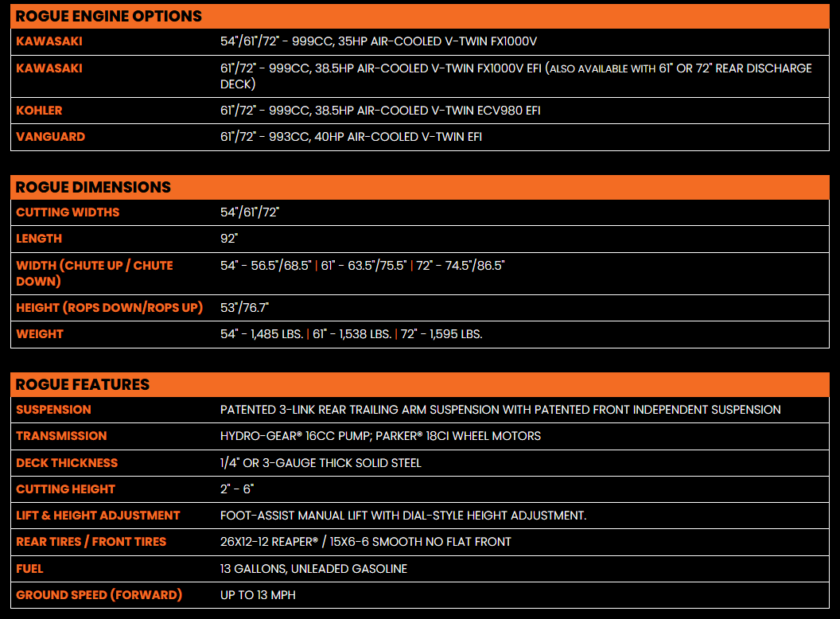Click the 13 gallons fuel value
This screenshot has height=619, width=840.
(x=313, y=569)
